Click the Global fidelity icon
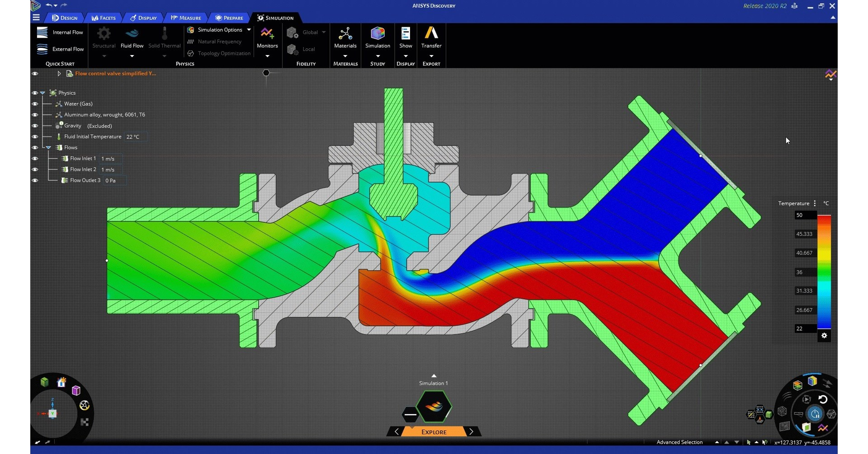The image size is (868, 454). tap(292, 33)
